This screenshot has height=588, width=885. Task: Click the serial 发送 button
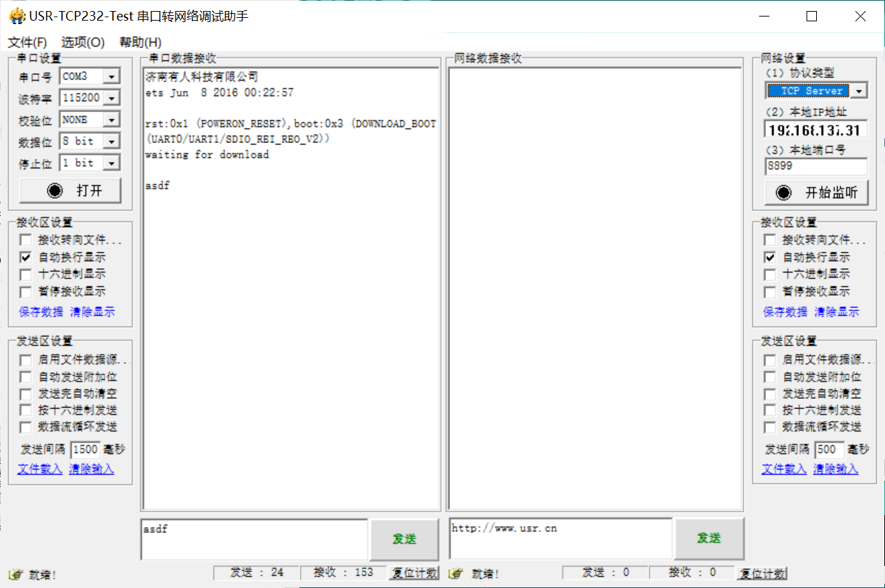pyautogui.click(x=405, y=539)
